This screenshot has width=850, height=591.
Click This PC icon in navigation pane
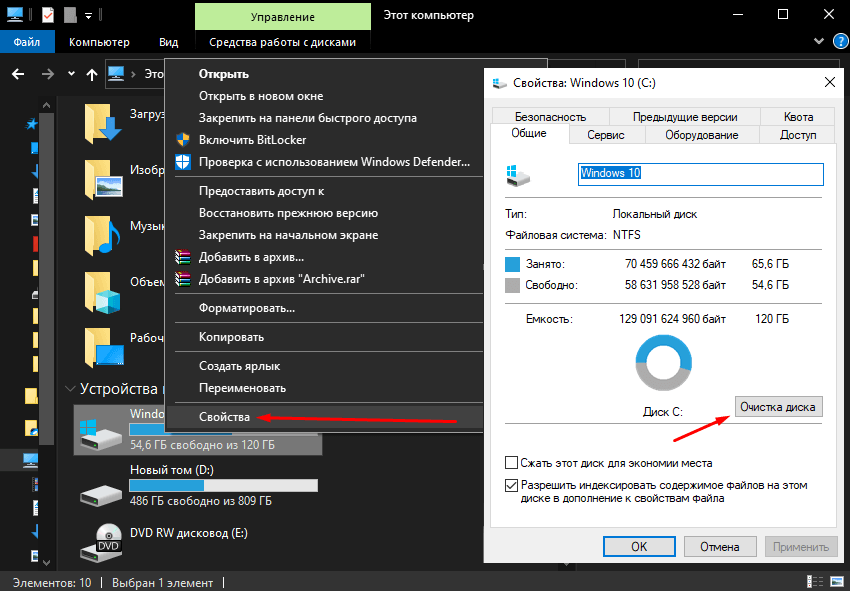pos(30,460)
